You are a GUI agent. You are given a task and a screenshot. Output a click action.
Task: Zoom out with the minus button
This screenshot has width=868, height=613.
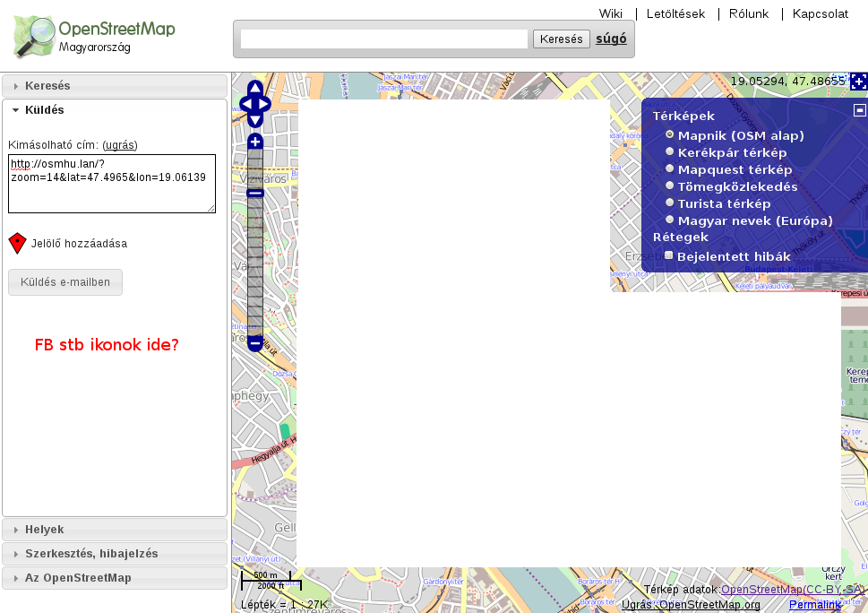(x=255, y=343)
